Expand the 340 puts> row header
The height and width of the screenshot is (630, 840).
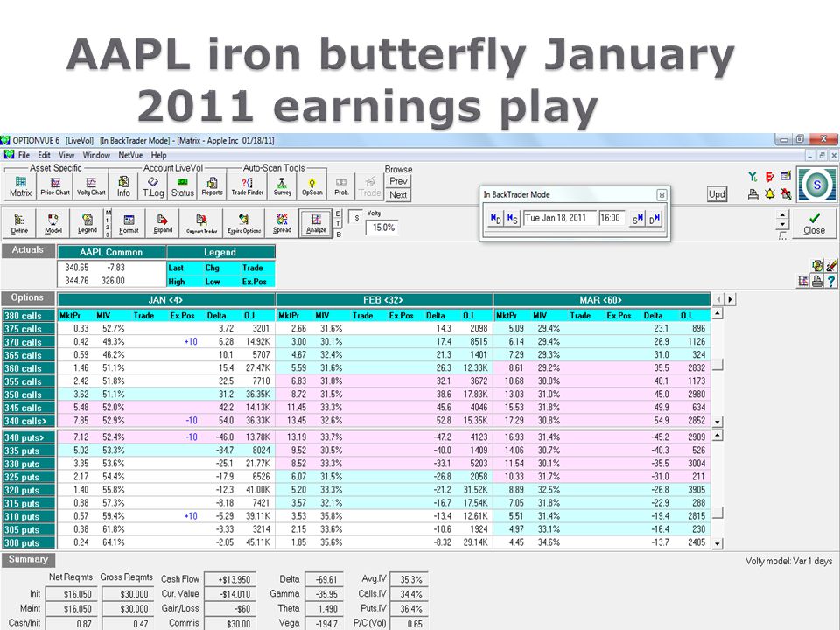pyautogui.click(x=29, y=437)
